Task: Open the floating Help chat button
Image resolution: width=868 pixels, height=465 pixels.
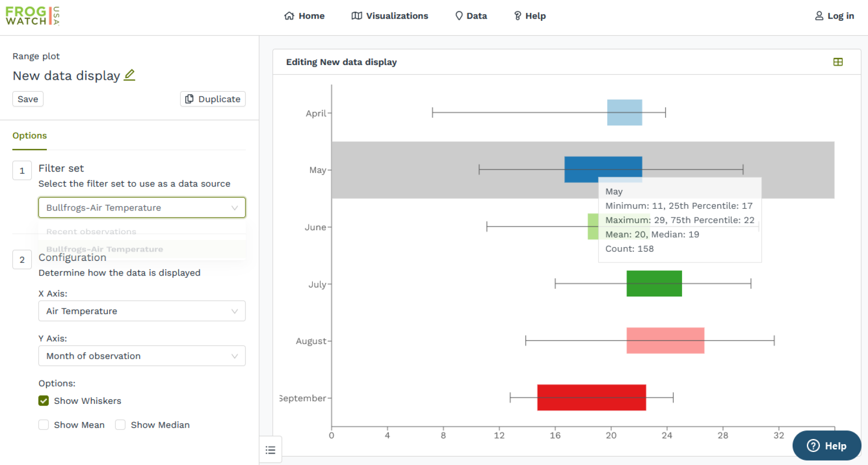Action: [x=826, y=445]
